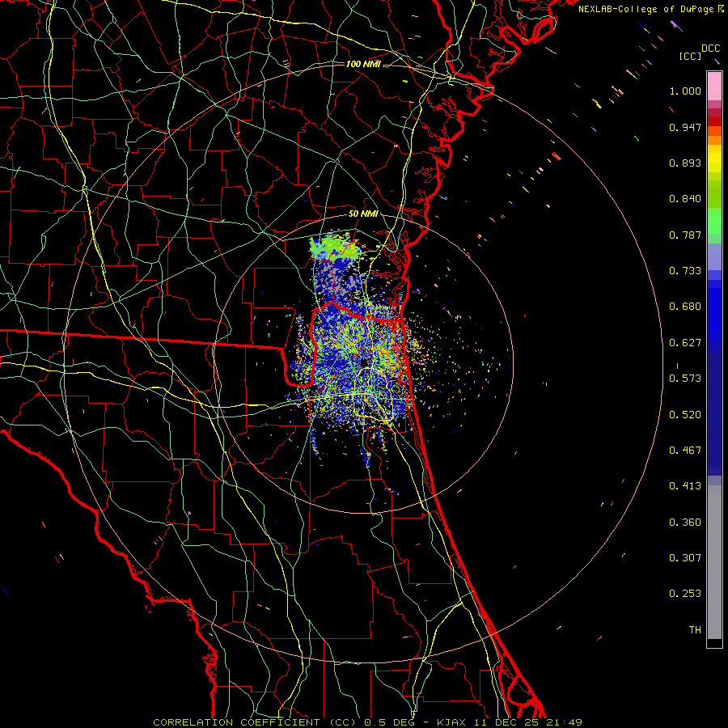Click the DCC label above the color scale
Screen dimensions: 728x728
click(710, 49)
